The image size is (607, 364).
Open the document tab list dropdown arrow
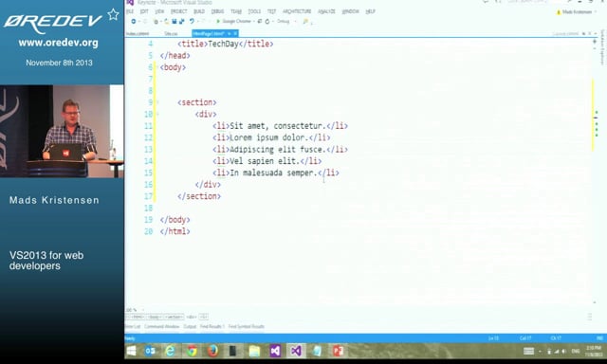coord(596,34)
